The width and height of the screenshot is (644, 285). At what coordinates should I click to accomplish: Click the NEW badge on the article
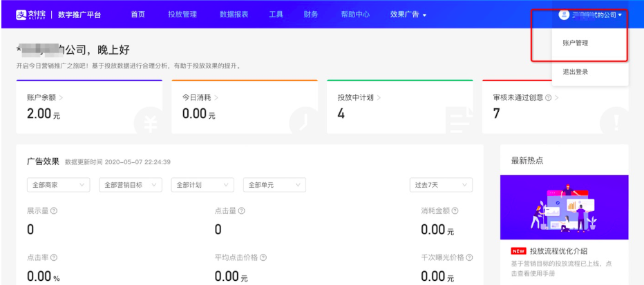(519, 251)
